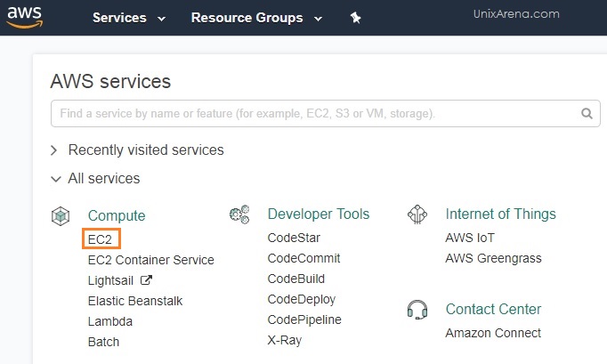Open the CodePipeline service
The height and width of the screenshot is (364, 607).
point(304,320)
